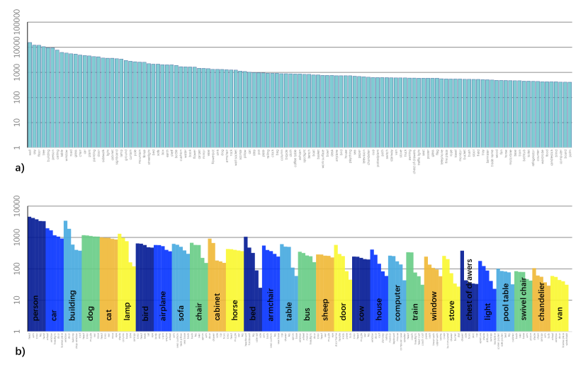Select the "airplane" group label

pyautogui.click(x=163, y=305)
